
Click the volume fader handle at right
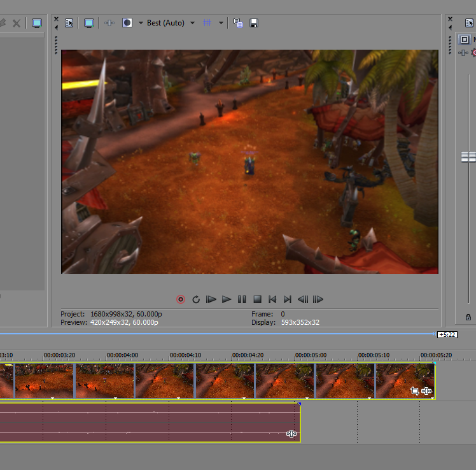point(468,157)
